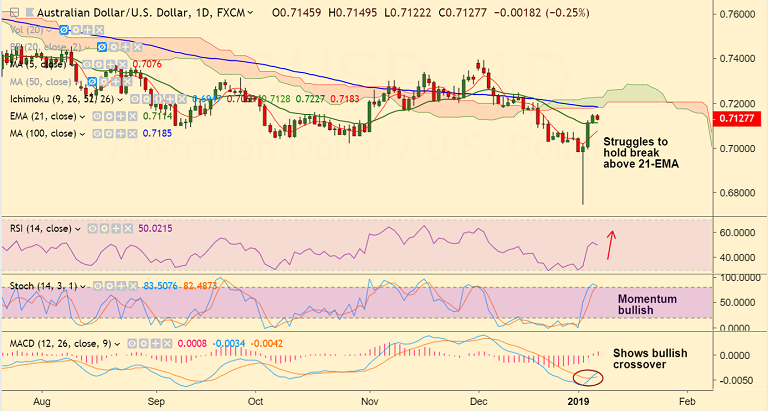Click the Stoch value 83.5076
768x411 pixels.
(x=161, y=286)
